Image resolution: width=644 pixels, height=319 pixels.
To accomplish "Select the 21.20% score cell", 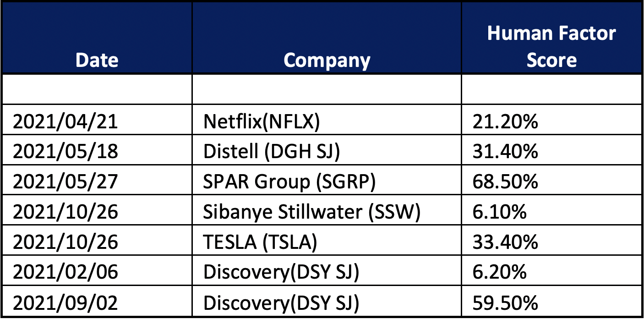I will point(505,122).
